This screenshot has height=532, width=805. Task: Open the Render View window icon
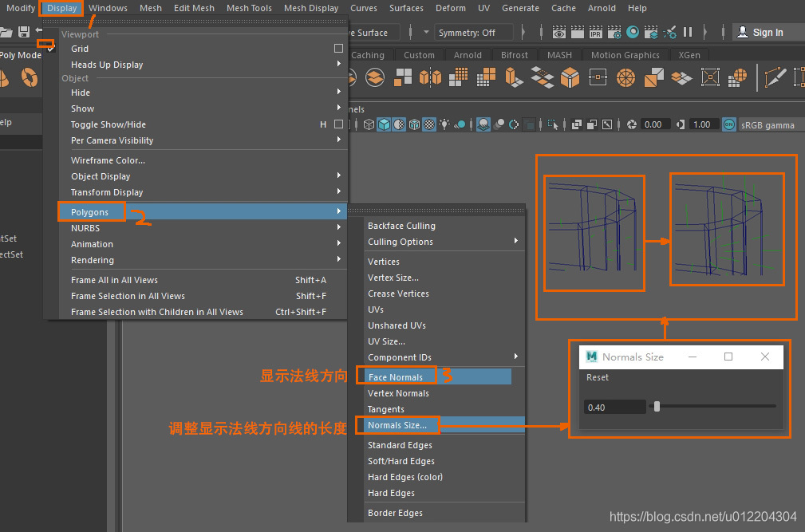click(559, 33)
